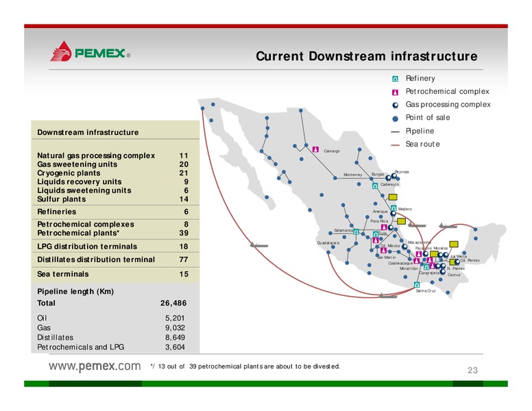The image size is (532, 411).
Task: Click the 'Monterrey' map label
Action: 353,175
